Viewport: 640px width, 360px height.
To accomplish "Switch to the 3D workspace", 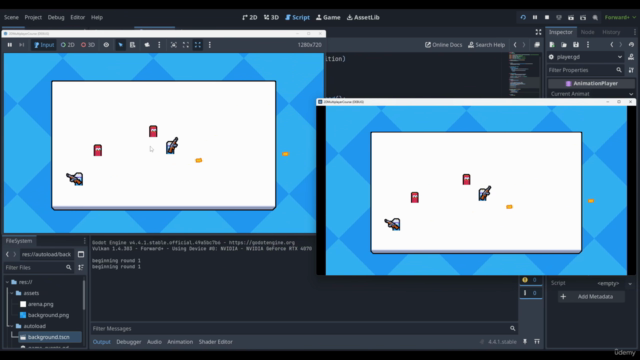I will click(271, 17).
